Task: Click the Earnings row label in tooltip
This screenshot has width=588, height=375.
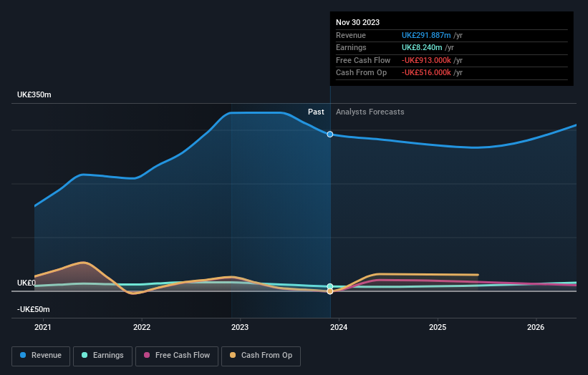Action: point(351,47)
